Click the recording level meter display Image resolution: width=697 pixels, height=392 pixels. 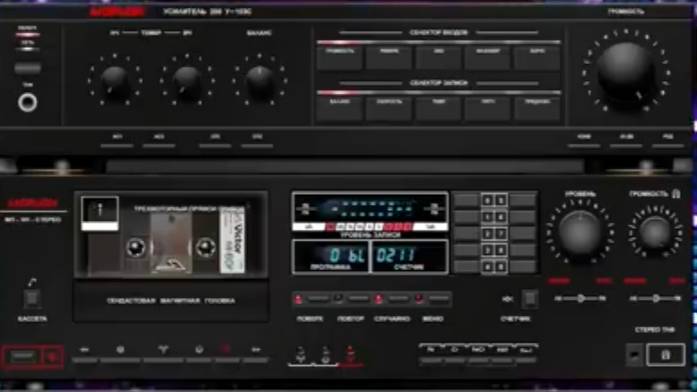pyautogui.click(x=370, y=212)
